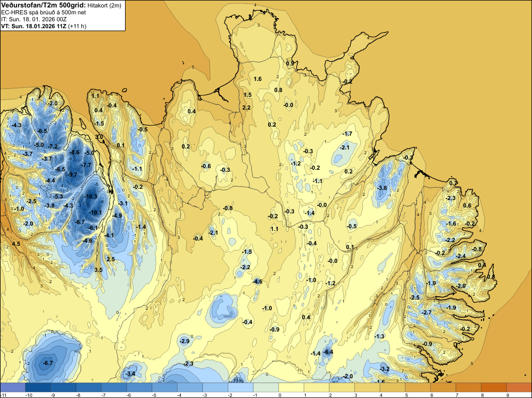Viewport: 532px width, 398px height.
Task: Click the '-11' label in the color legend
Action: point(3,395)
